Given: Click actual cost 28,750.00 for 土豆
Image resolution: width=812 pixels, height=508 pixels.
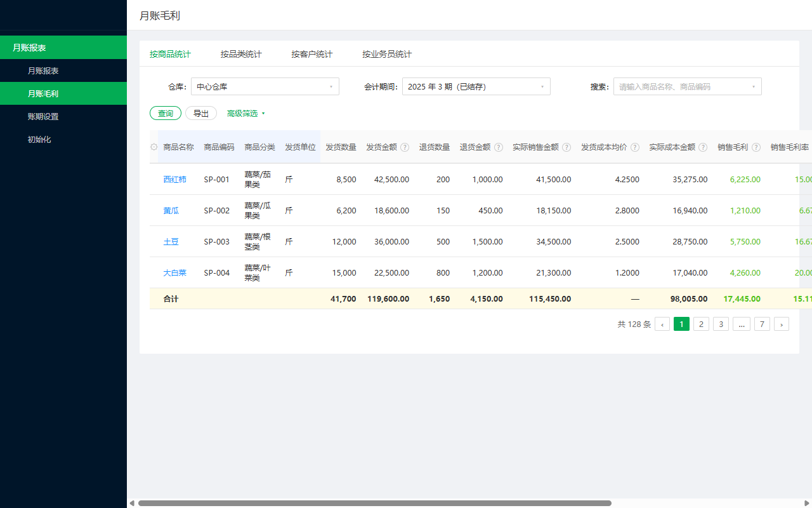Looking at the screenshot, I should (x=690, y=241).
